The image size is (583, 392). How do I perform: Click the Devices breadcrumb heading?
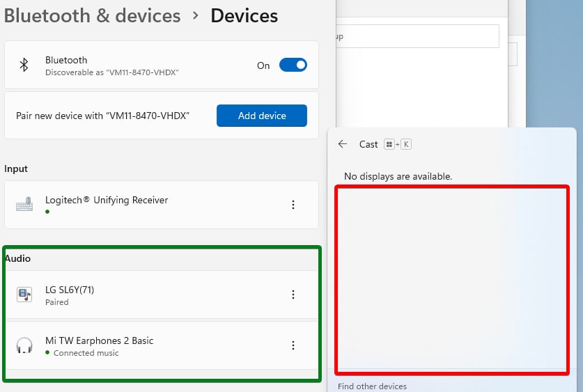tap(244, 16)
